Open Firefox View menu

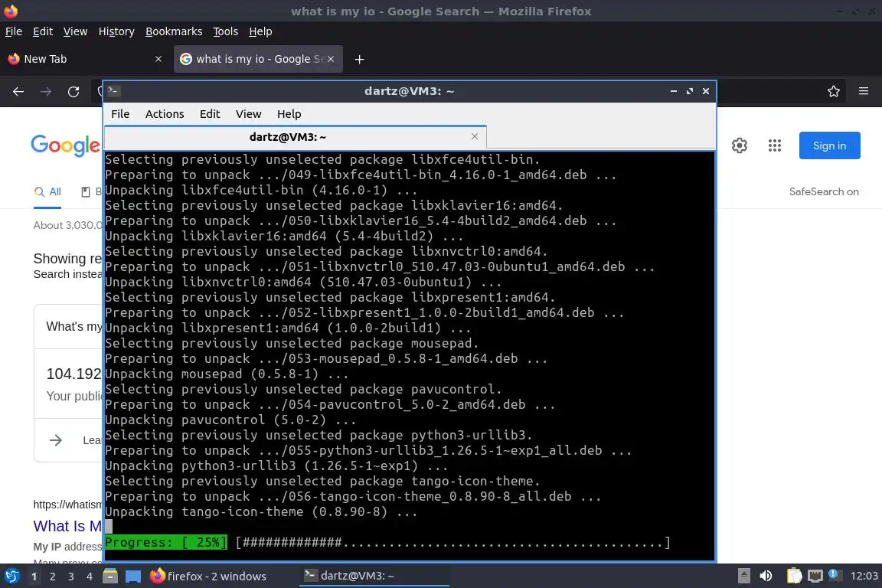pyautogui.click(x=75, y=31)
